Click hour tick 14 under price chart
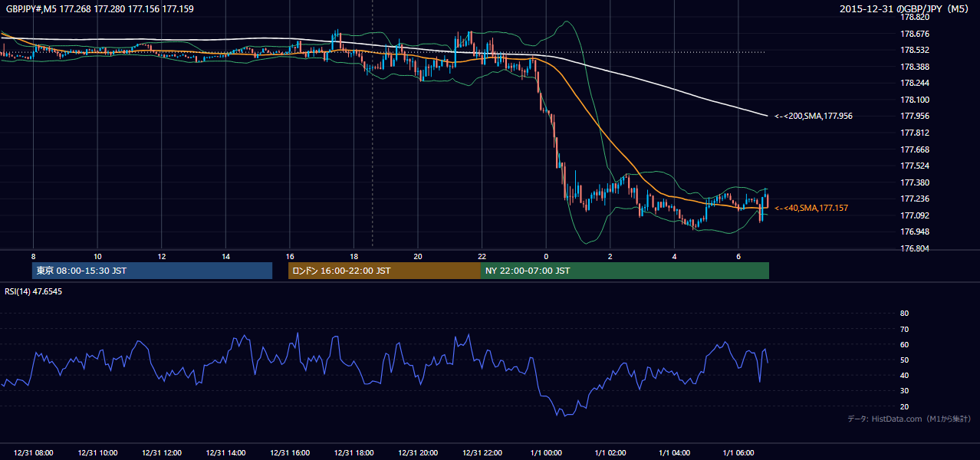This screenshot has height=460, width=980. point(225,256)
